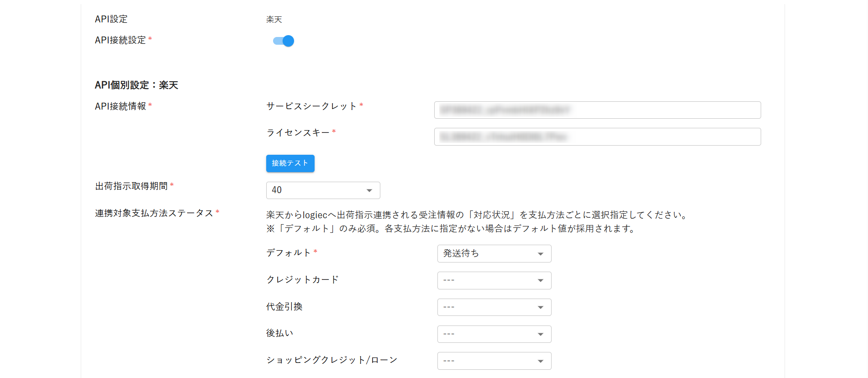Click the API接続設定 label text

[x=120, y=40]
